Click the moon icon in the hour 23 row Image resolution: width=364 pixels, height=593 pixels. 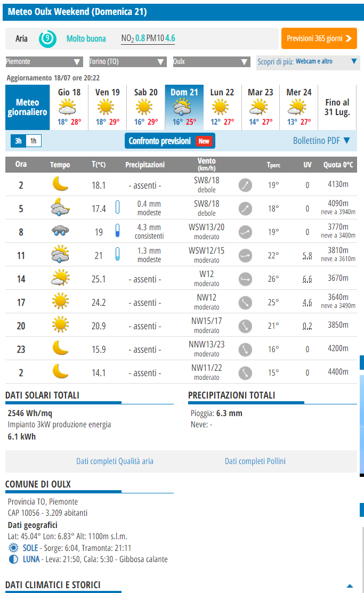pos(60,348)
